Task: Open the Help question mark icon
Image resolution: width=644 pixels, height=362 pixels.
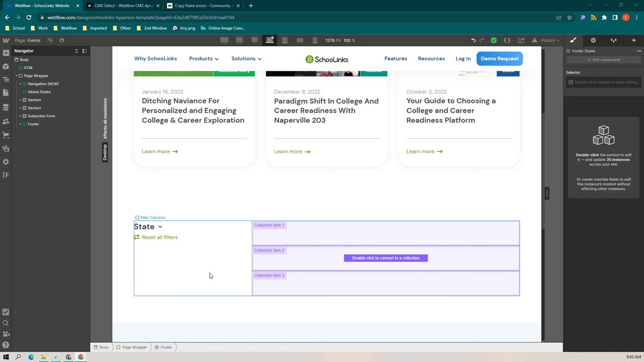Action: 6,345
